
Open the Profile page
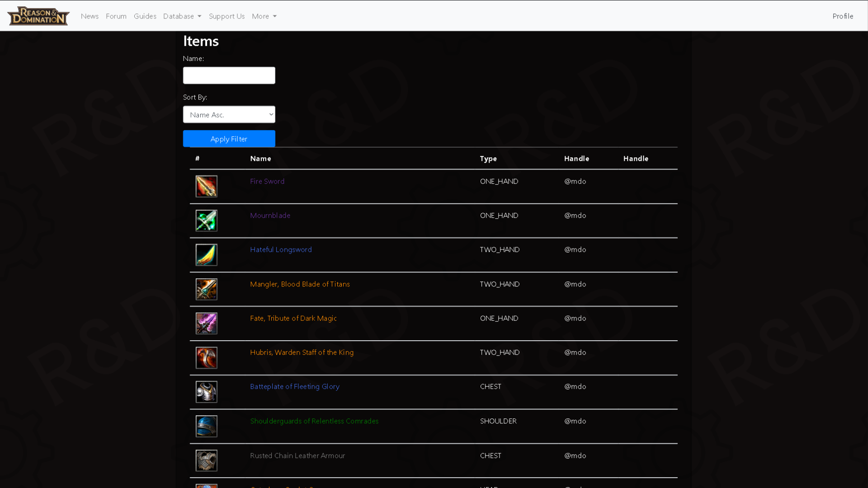(x=842, y=16)
